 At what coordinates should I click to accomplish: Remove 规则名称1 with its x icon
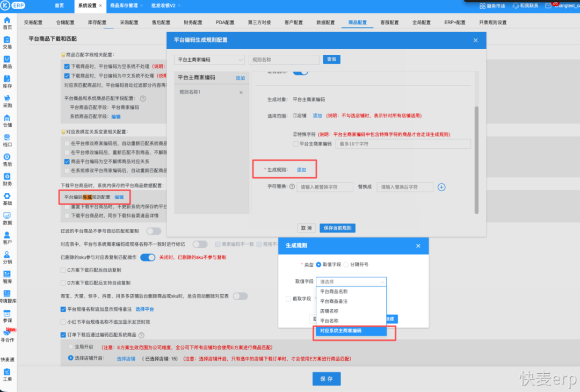coord(241,92)
